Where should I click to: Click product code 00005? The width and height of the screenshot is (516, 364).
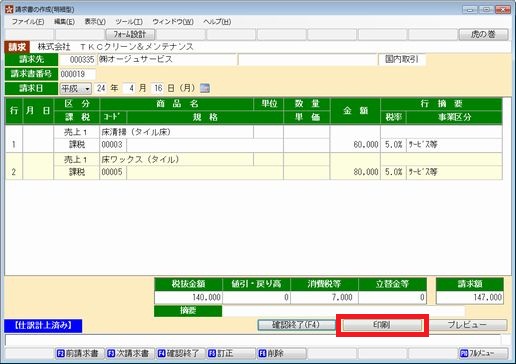point(113,172)
